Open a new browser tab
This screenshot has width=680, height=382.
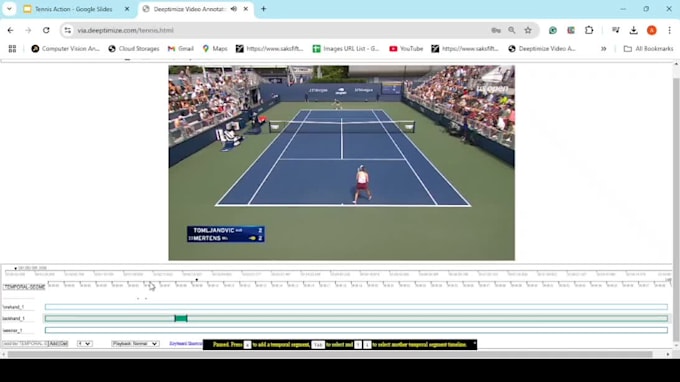point(263,9)
